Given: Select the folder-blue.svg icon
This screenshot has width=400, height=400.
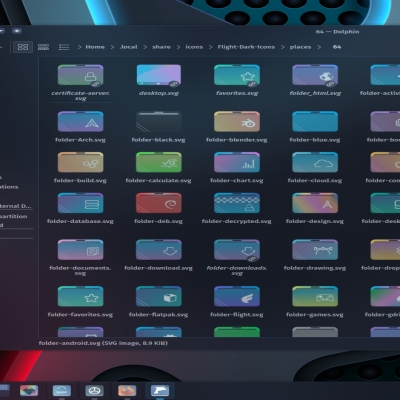Looking at the screenshot, I should click(x=315, y=122).
